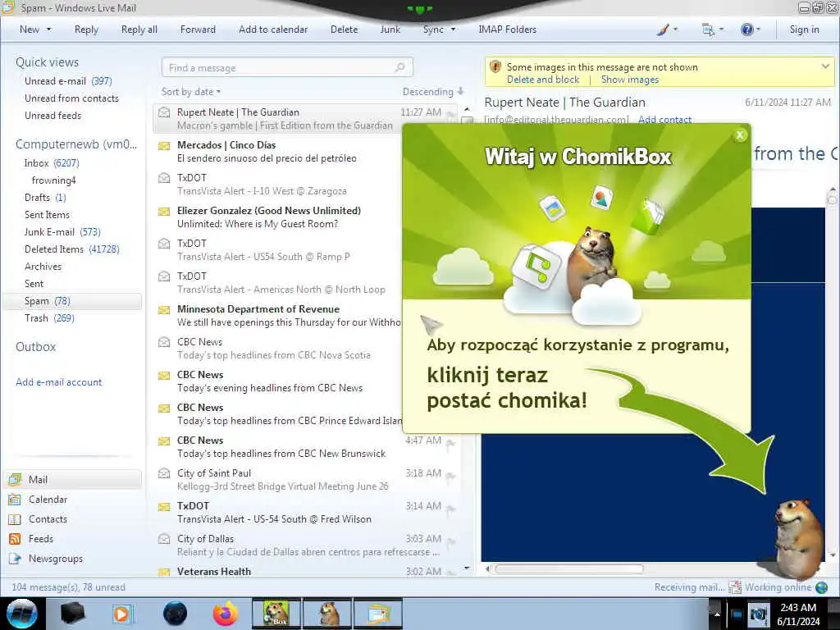Click the Calendar icon in sidebar
Image resolution: width=840 pixels, height=630 pixels.
15,500
